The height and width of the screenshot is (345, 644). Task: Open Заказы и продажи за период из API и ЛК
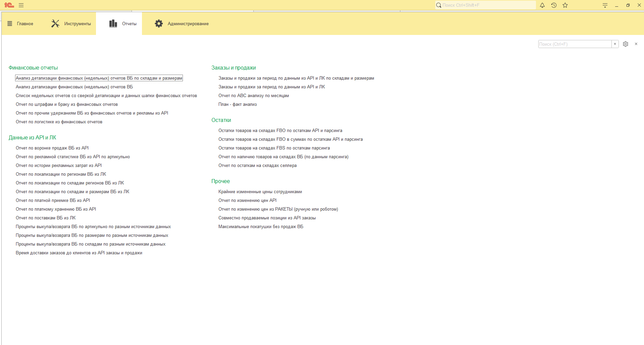272,87
